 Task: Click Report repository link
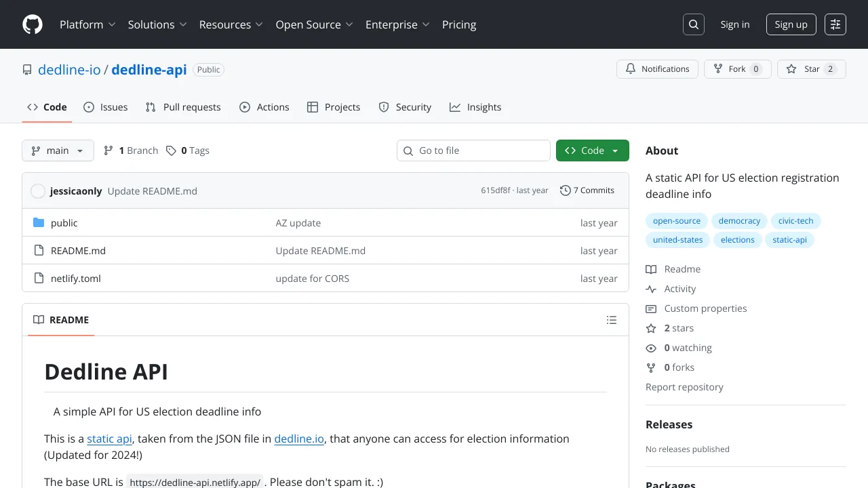pos(684,387)
